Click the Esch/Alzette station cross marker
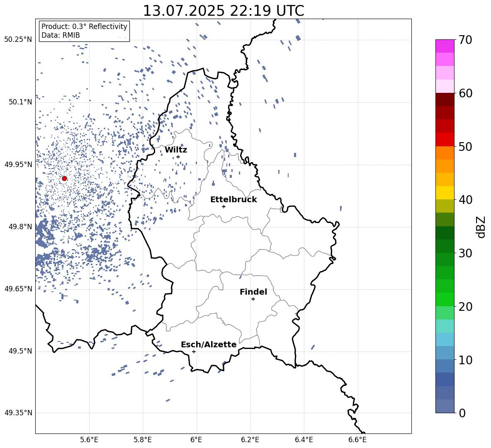 click(x=194, y=351)
